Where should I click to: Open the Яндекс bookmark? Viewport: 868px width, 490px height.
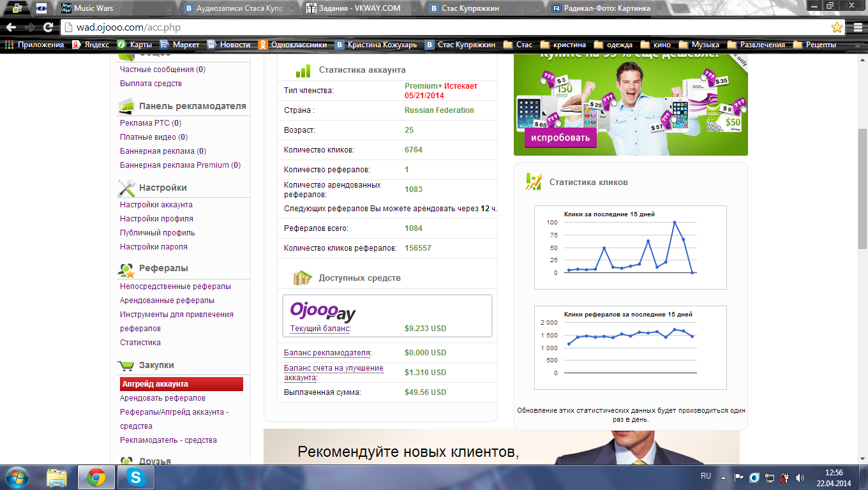click(x=91, y=45)
